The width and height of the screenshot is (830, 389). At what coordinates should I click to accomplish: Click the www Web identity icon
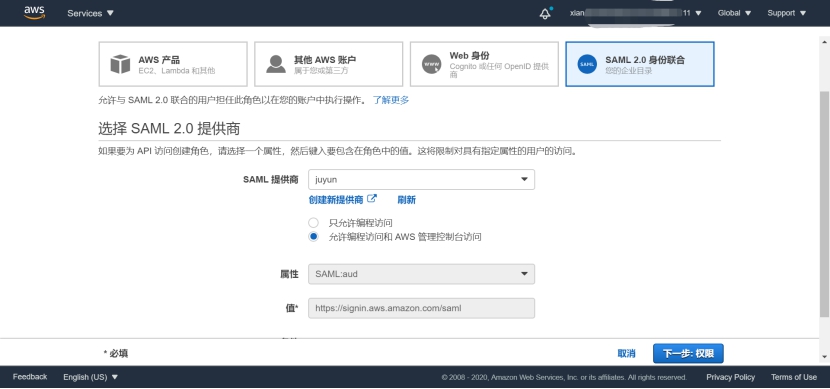[x=431, y=64]
